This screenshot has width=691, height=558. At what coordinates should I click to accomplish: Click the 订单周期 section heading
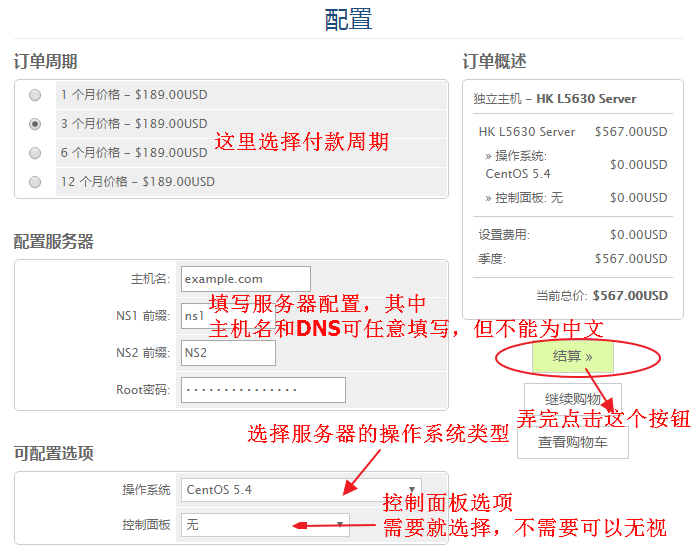[45, 61]
